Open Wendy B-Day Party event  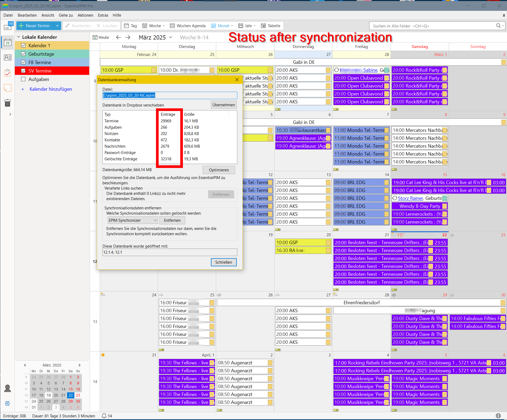(420, 206)
